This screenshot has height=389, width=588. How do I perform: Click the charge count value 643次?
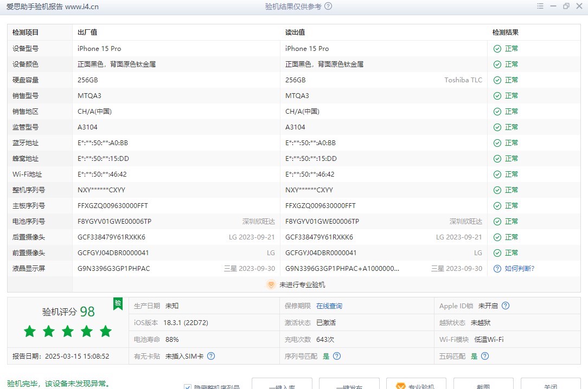(x=325, y=340)
